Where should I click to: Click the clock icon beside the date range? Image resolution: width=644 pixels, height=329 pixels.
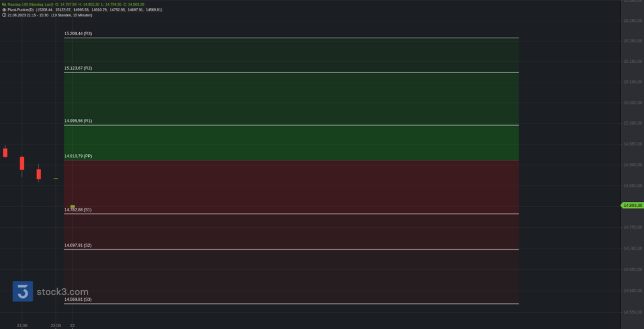pos(4,15)
